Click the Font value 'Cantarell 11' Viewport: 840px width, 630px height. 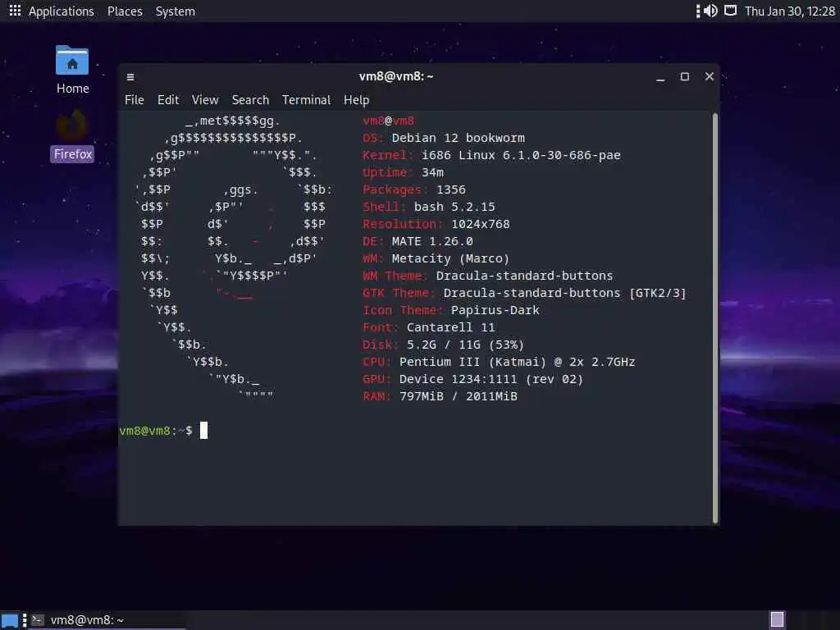tap(450, 326)
